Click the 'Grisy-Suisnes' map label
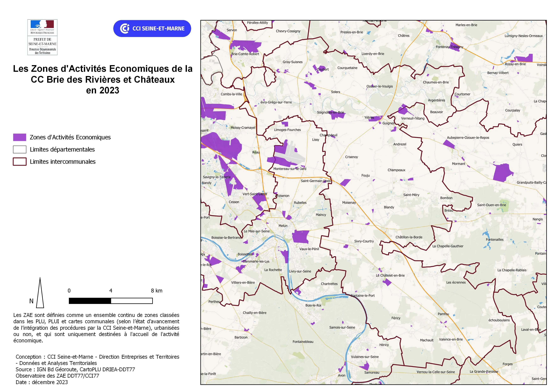Image resolution: width=555 pixels, height=392 pixels. (292, 62)
